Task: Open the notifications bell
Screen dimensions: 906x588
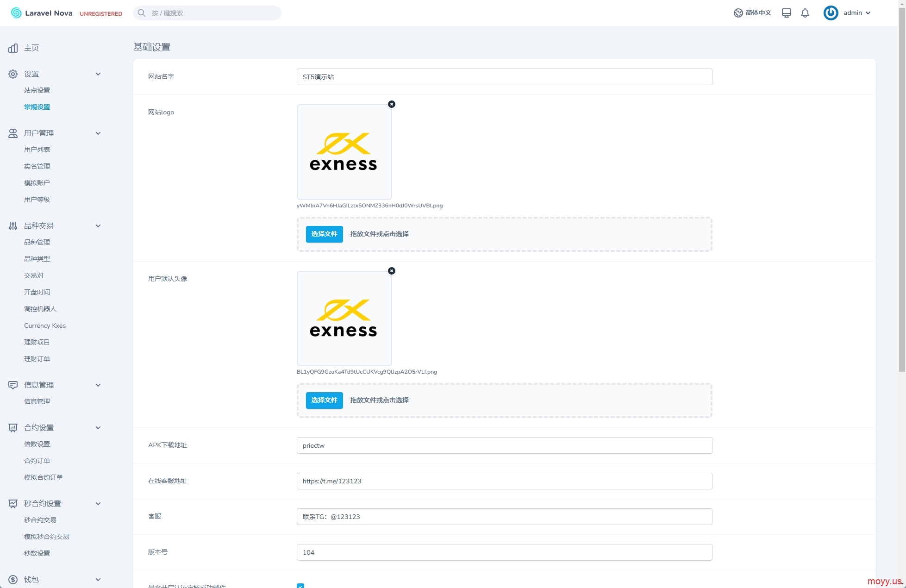Action: coord(805,13)
